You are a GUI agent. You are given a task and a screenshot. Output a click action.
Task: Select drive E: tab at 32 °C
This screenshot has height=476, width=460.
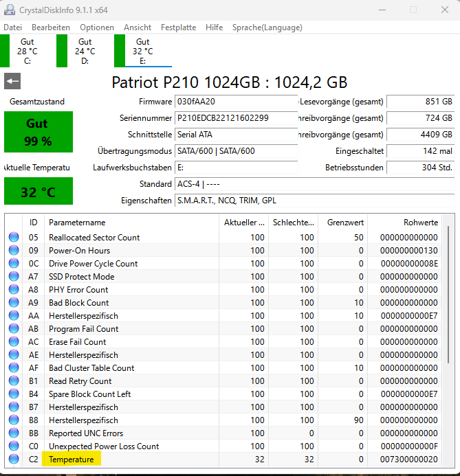(143, 51)
